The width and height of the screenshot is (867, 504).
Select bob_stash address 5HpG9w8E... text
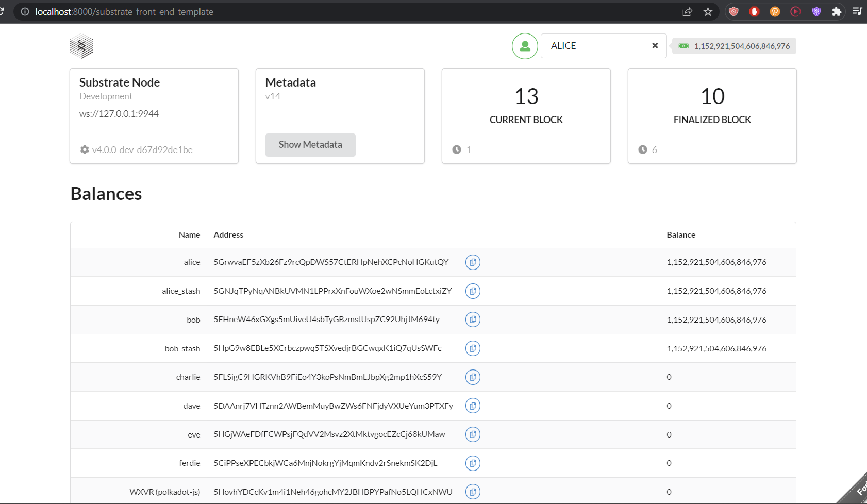click(327, 348)
